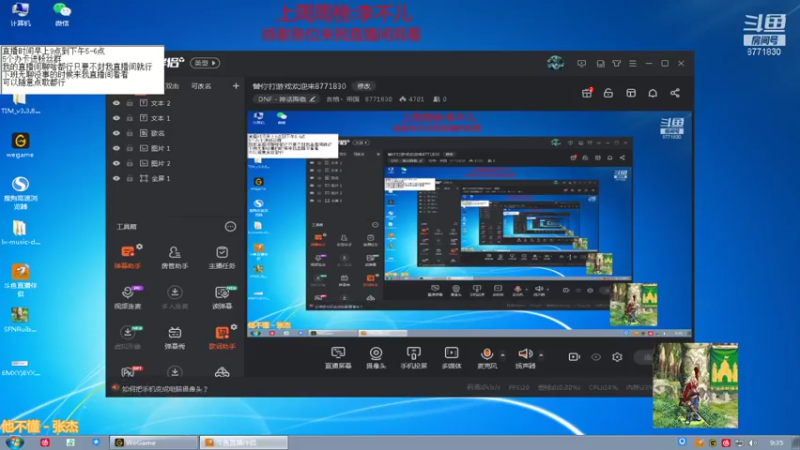Click the message icon in title bar

click(582, 63)
